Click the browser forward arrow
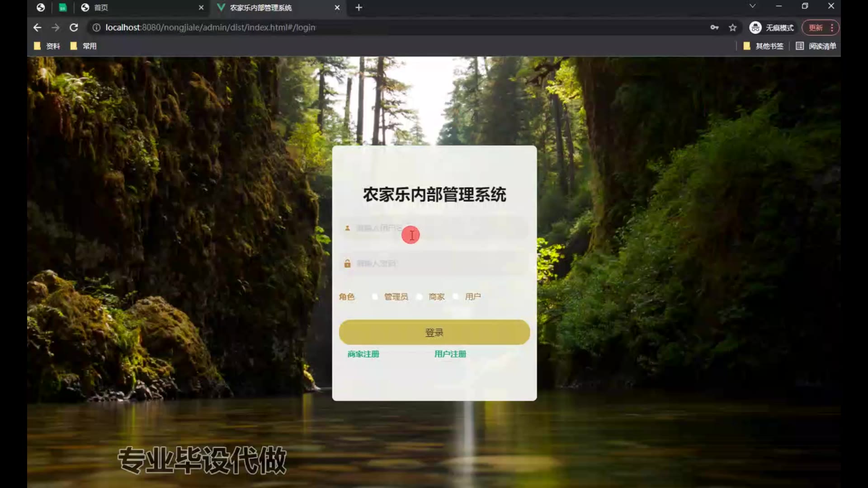 click(56, 28)
